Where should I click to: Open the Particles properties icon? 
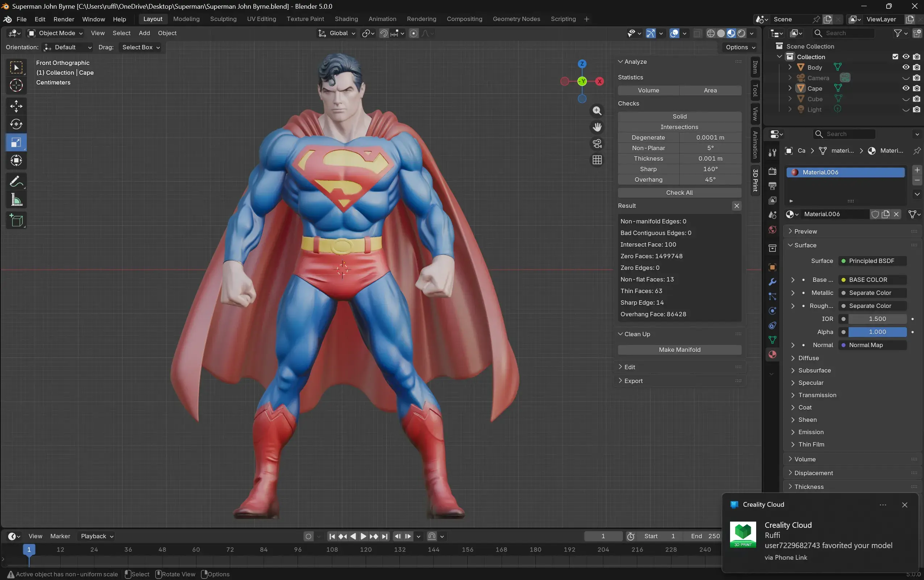772,296
